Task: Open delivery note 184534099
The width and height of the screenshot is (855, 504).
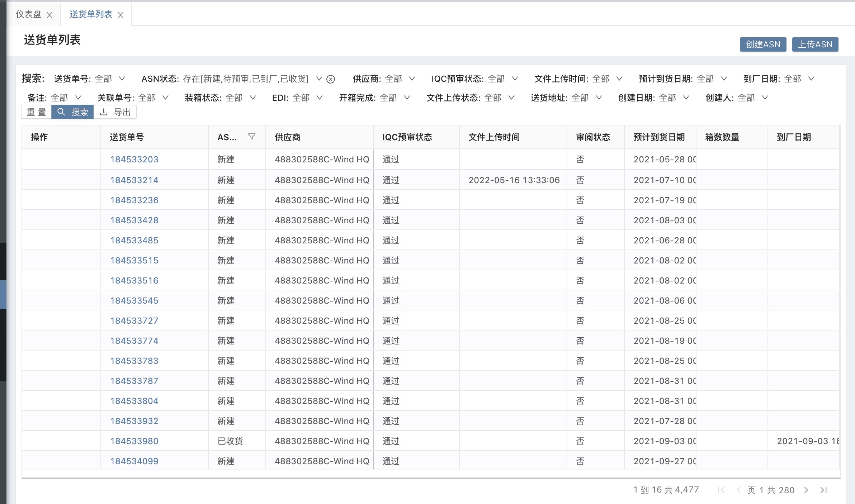Action: coord(134,461)
